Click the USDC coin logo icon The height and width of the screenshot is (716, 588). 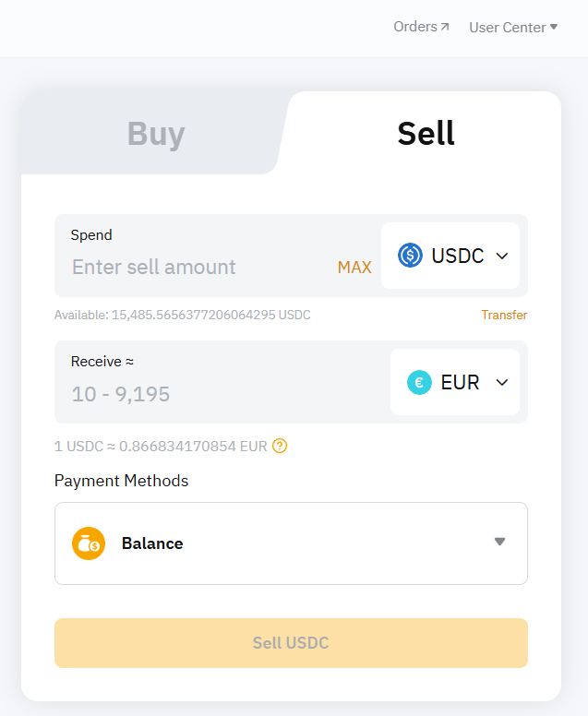click(x=410, y=256)
